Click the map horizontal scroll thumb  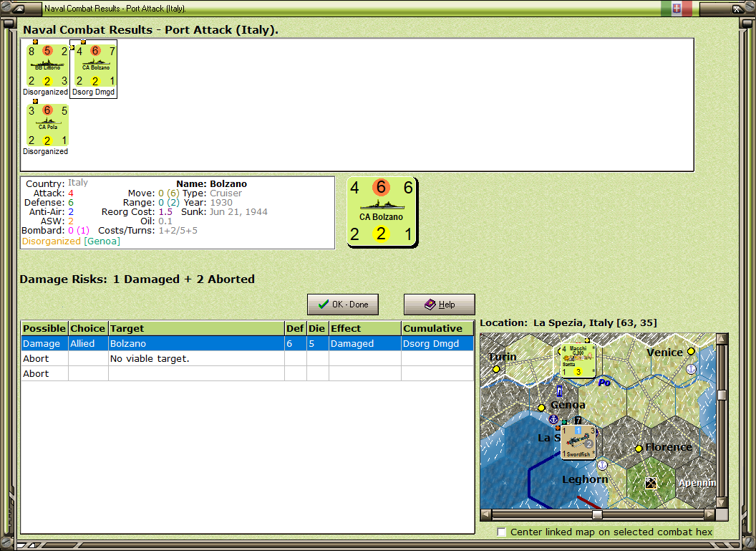click(597, 514)
